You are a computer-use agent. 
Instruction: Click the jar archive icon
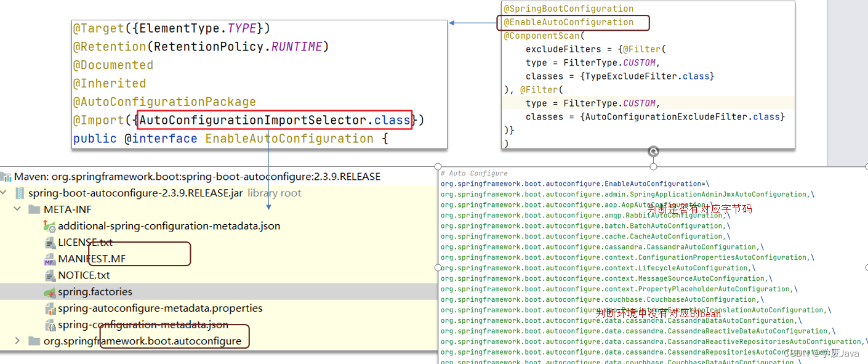[x=20, y=193]
